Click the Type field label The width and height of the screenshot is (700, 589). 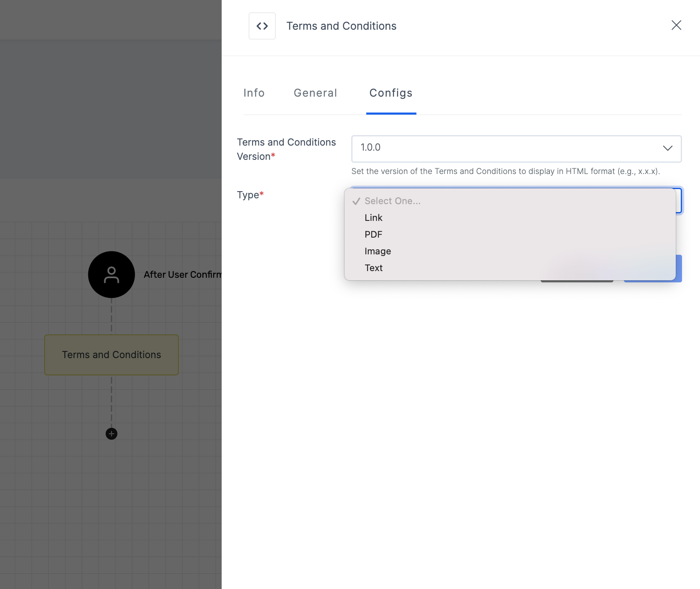(250, 195)
